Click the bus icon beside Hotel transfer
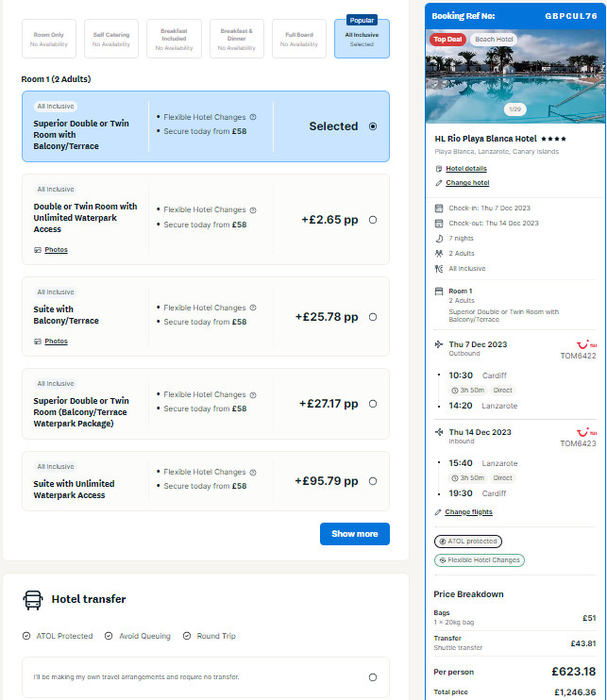The height and width of the screenshot is (700, 607). tap(33, 599)
